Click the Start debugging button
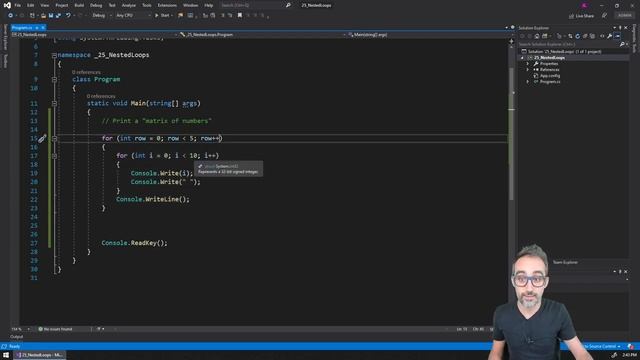Viewport: 640px width, 360px height. tap(162, 16)
